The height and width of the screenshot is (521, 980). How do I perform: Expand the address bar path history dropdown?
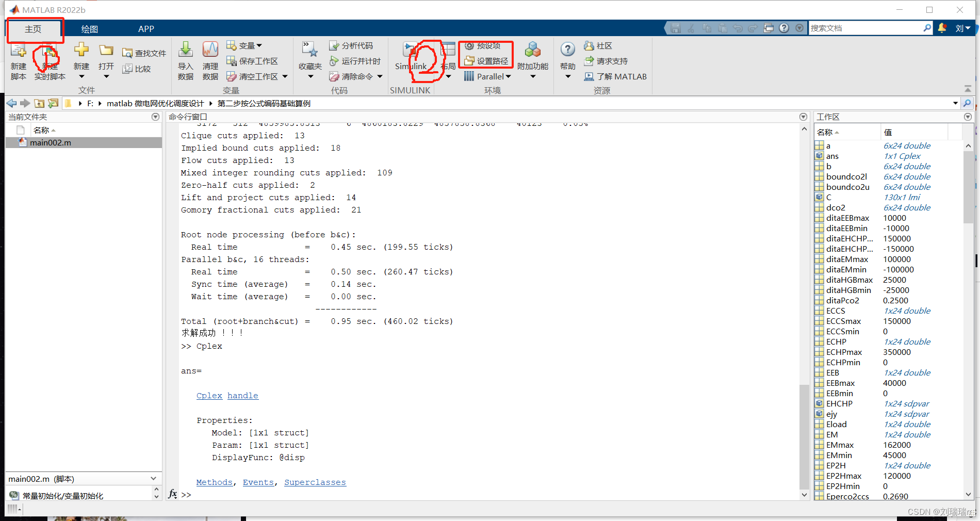955,103
